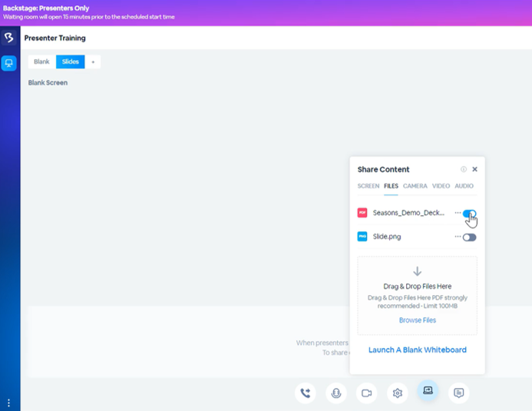Open more options for Slide.png
The height and width of the screenshot is (411, 532).
(458, 237)
